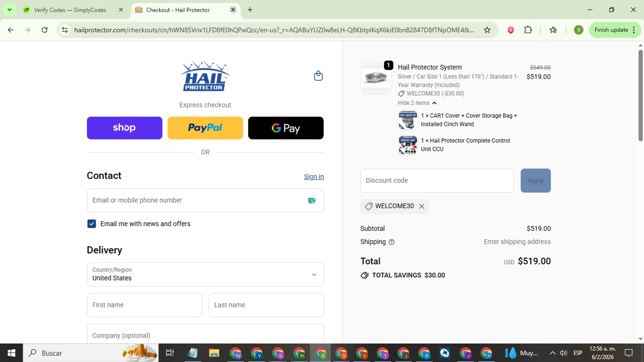644x362 pixels.
Task: Show hidden tray icons chevron
Action: (x=552, y=353)
